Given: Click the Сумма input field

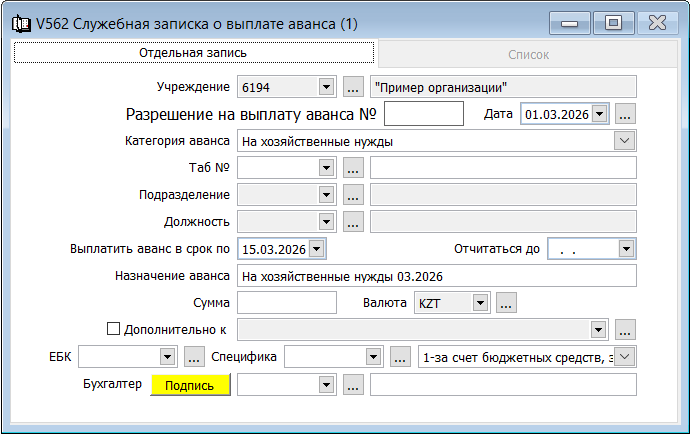Looking at the screenshot, I should 287,302.
